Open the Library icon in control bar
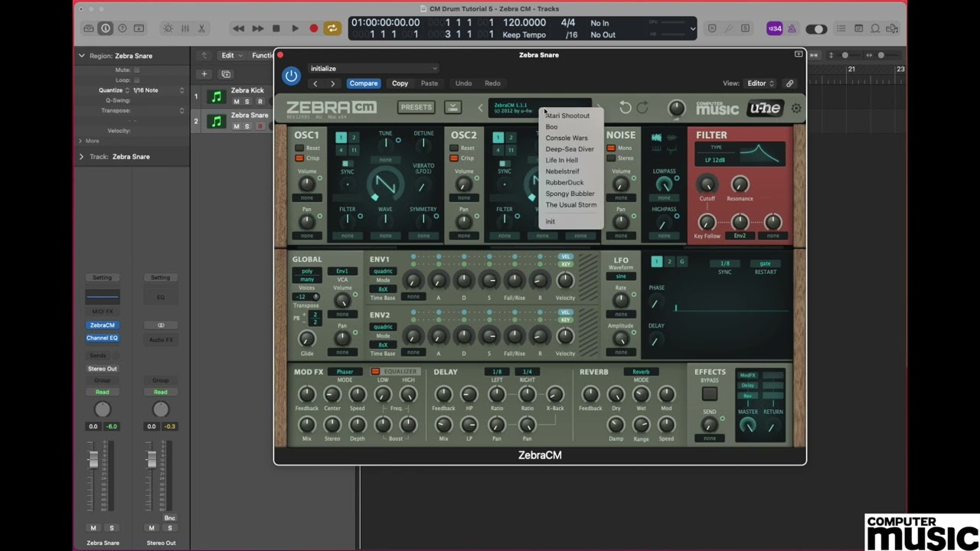This screenshot has height=551, width=980. tap(89, 28)
